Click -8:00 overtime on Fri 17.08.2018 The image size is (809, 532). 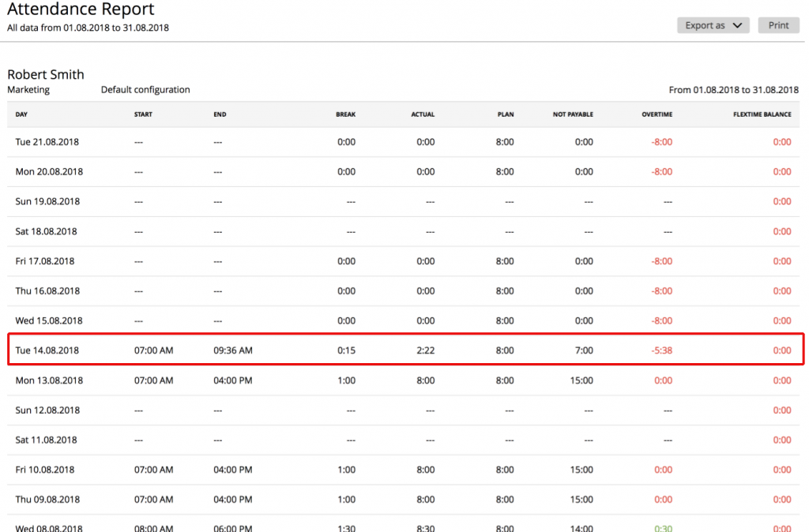[x=661, y=261]
